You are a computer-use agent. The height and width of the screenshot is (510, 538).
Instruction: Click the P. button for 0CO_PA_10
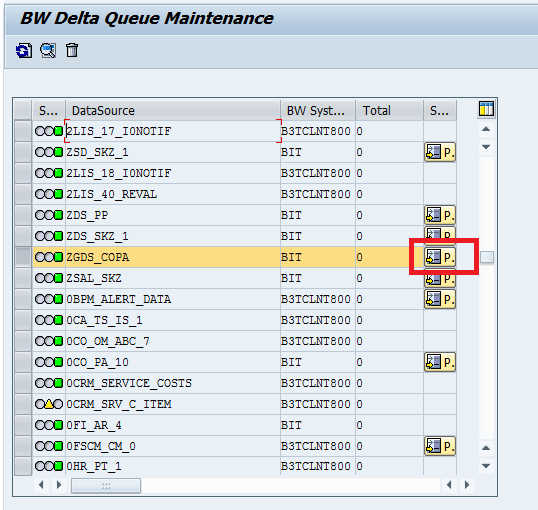440,362
